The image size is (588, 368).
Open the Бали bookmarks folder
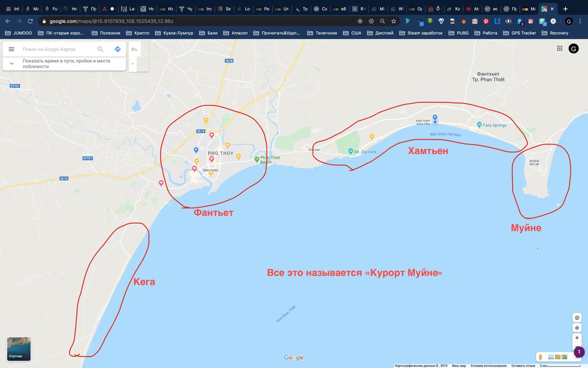pyautogui.click(x=209, y=33)
